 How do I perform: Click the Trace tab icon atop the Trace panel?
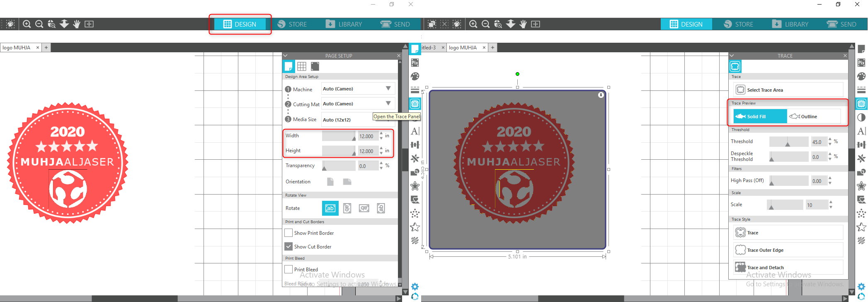click(x=735, y=66)
